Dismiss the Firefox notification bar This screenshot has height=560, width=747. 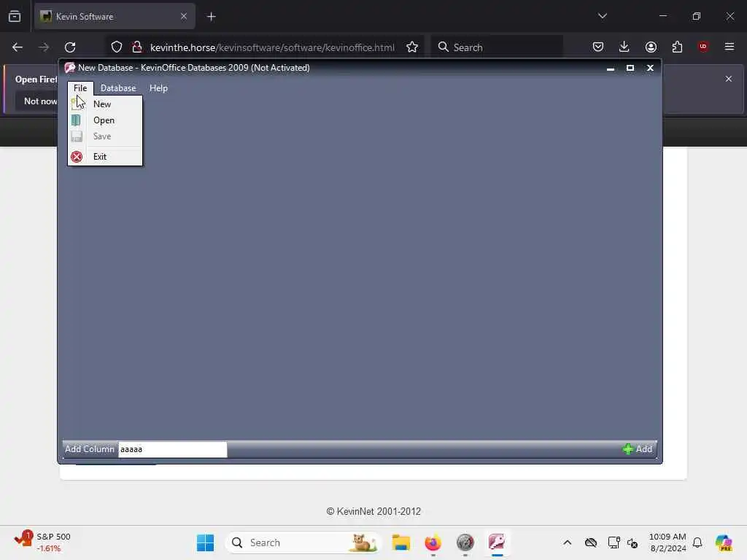tap(729, 79)
